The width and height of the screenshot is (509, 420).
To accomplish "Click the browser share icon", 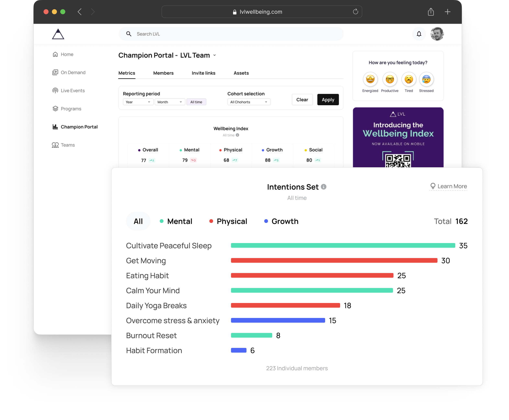I will point(431,12).
